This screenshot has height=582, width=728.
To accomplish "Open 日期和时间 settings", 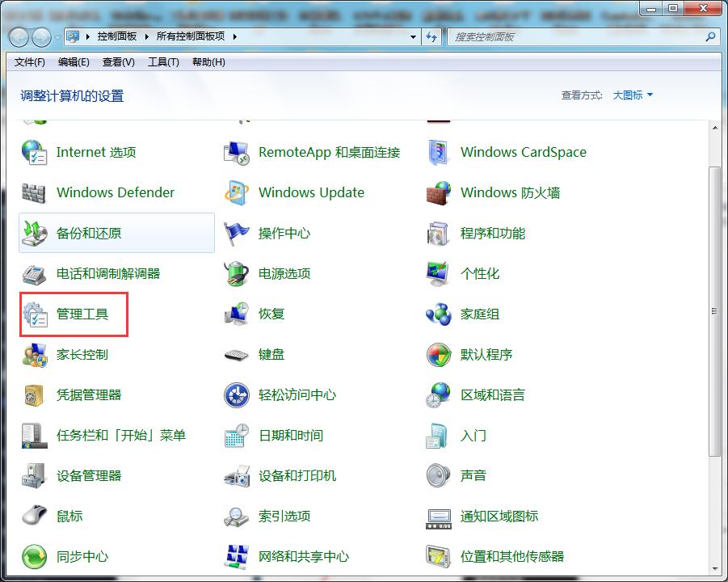I will [288, 435].
